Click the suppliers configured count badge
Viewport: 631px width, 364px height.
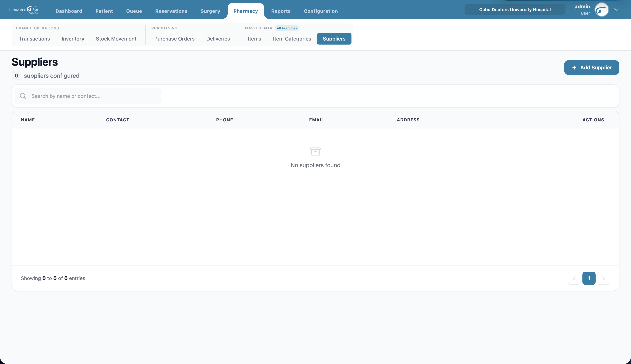coord(16,76)
